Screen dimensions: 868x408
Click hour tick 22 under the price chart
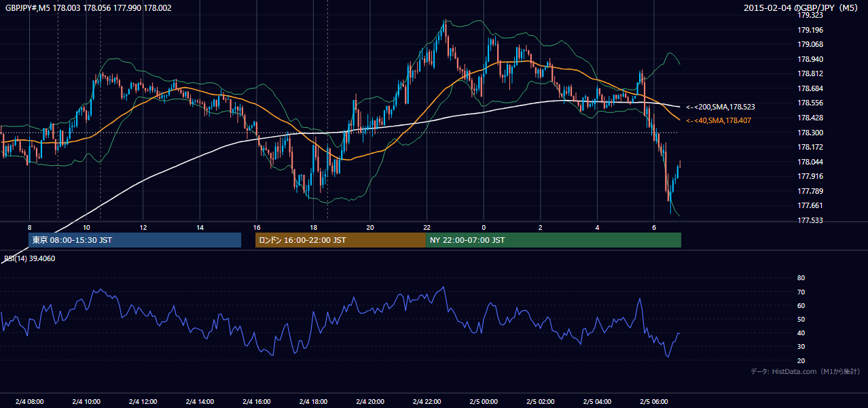(x=427, y=227)
